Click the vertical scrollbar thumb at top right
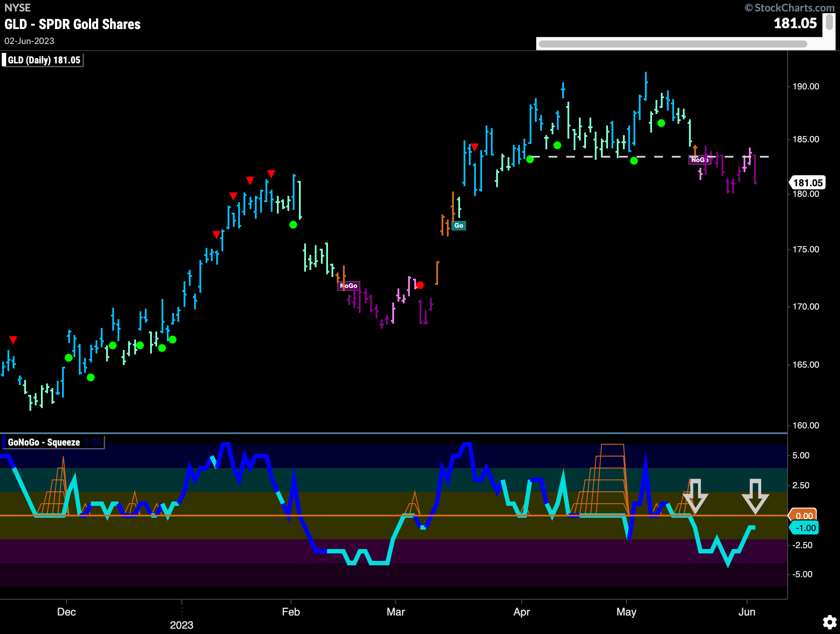The height and width of the screenshot is (634, 840). pos(829,22)
